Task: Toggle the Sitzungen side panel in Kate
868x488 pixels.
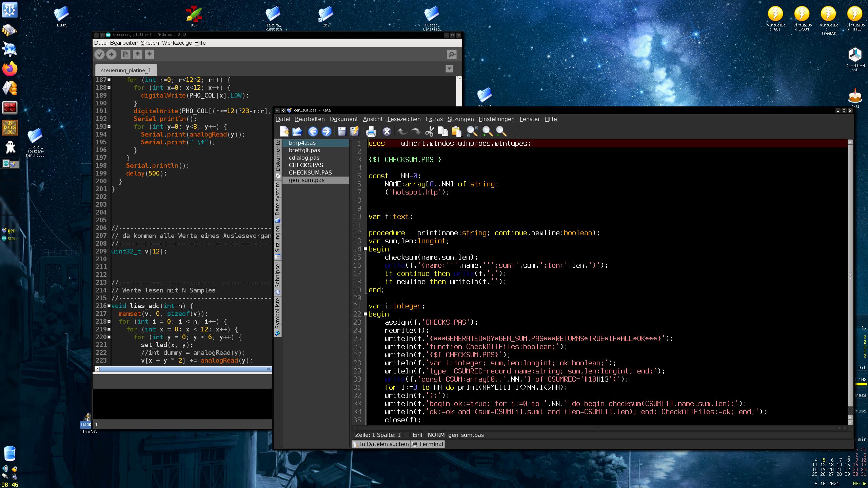Action: tap(278, 243)
